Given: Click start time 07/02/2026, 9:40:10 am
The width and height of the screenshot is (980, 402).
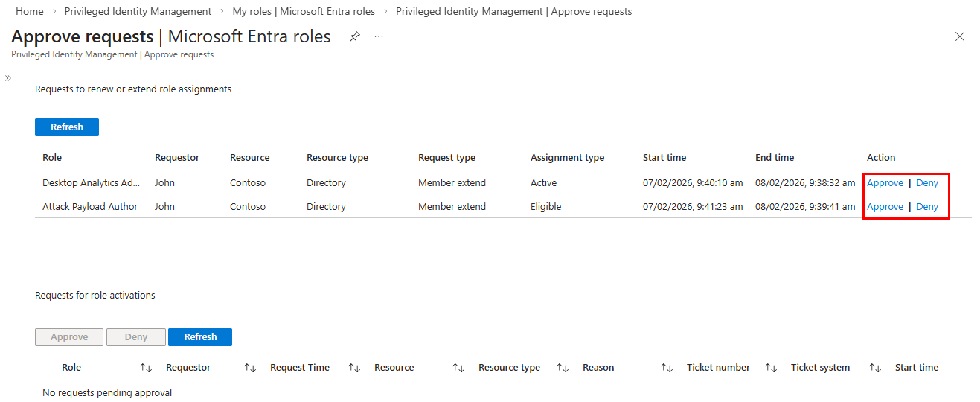Looking at the screenshot, I should (693, 183).
